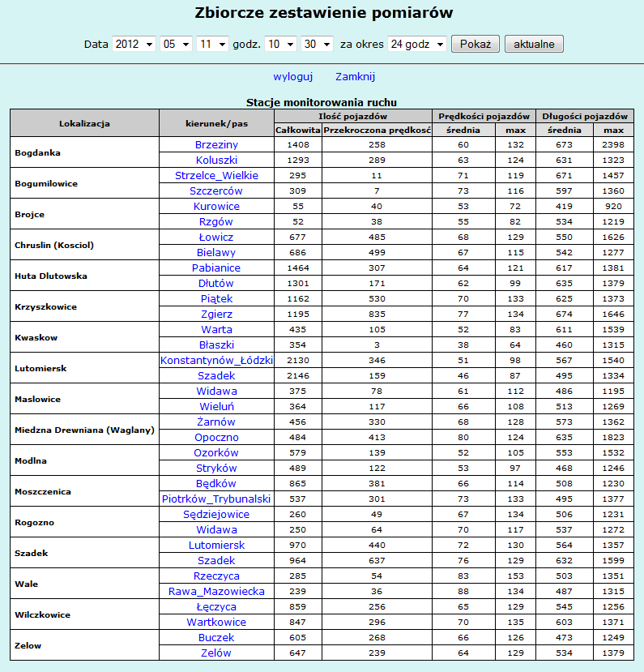The image size is (644, 672).
Task: Open the Szczerców link
Action: click(216, 191)
